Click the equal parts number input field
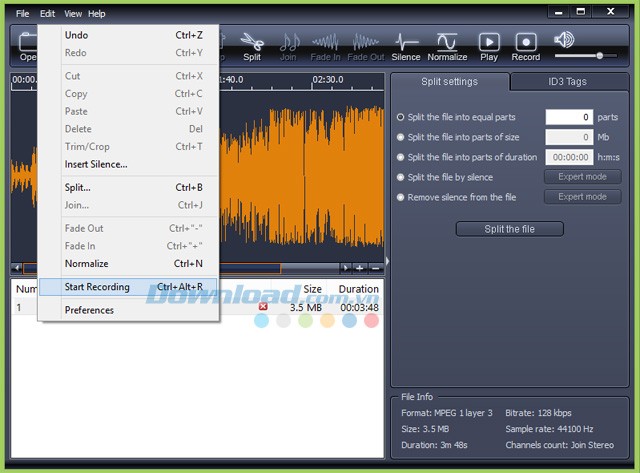Viewport: 640px width, 473px height. [x=569, y=117]
